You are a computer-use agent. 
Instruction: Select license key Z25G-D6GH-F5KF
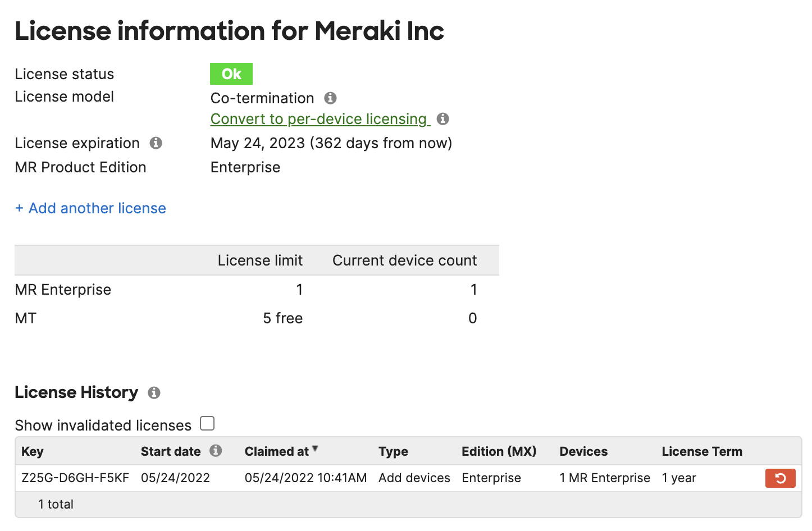75,478
